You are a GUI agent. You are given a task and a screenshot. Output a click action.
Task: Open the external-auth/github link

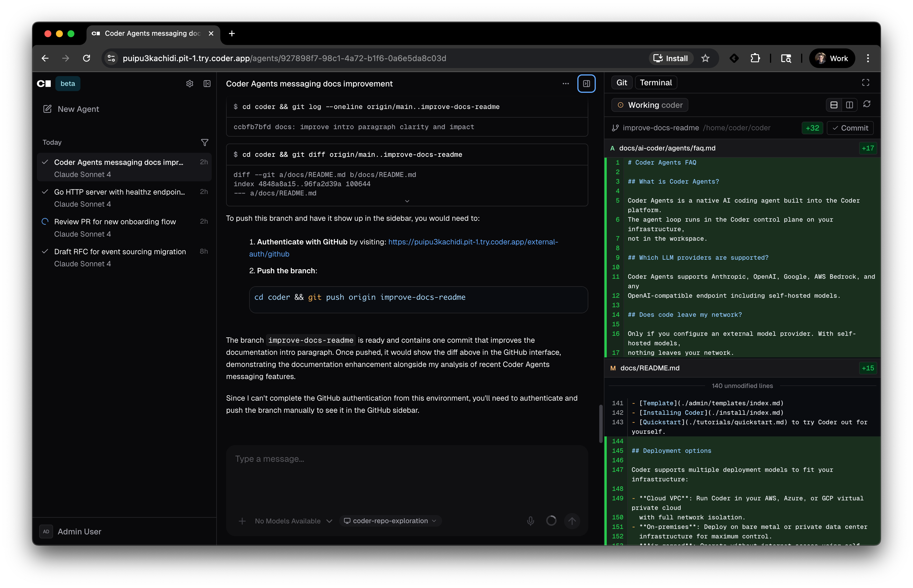point(403,248)
